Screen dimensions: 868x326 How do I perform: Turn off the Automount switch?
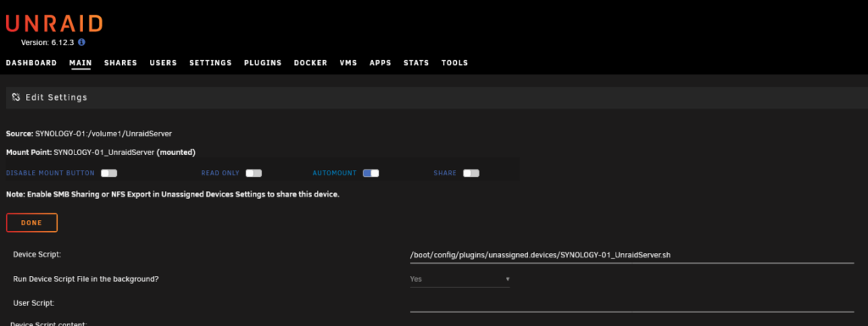pyautogui.click(x=371, y=173)
